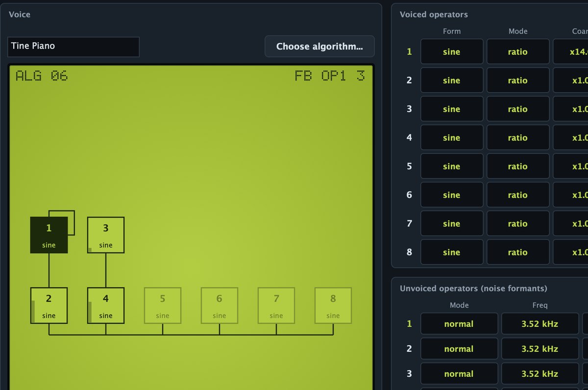
Task: Toggle ratio Mode for voiced operator 7
Action: (518, 223)
